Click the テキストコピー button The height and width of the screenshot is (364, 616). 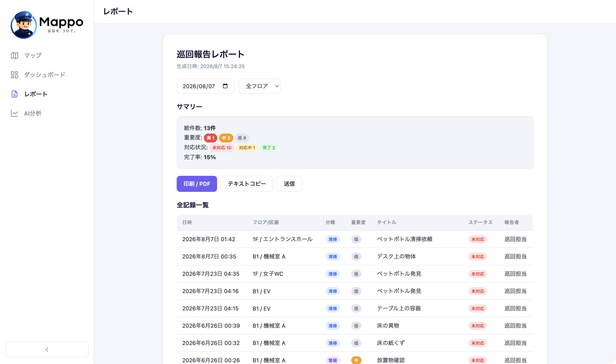coord(246,184)
